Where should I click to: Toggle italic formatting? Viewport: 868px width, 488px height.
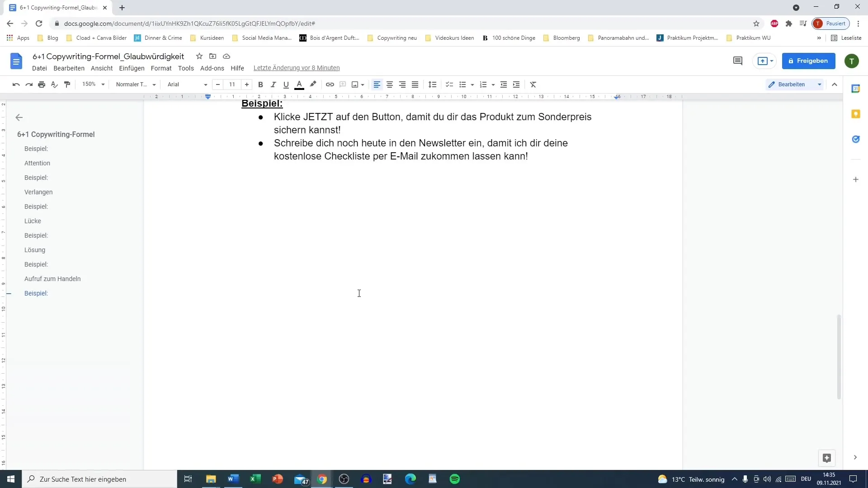coord(273,84)
